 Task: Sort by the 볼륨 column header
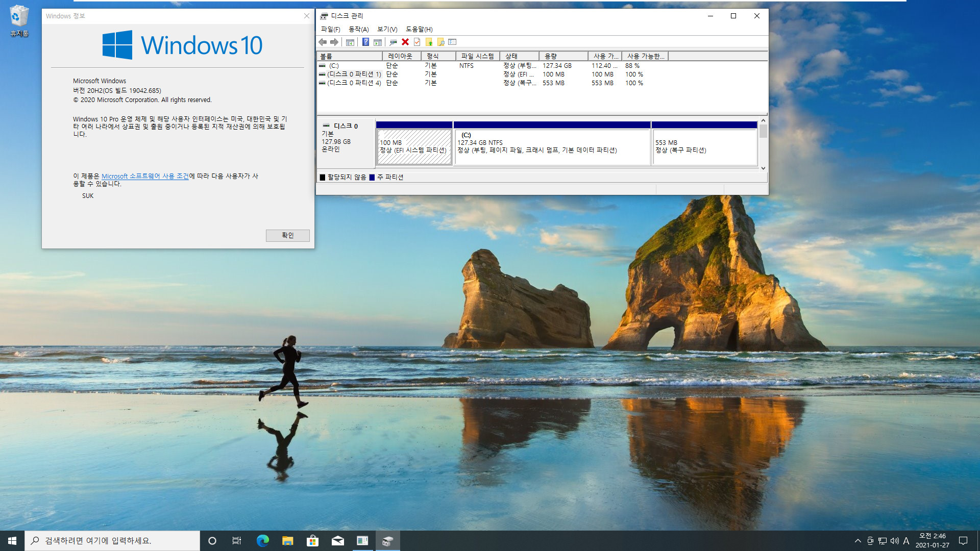click(350, 56)
